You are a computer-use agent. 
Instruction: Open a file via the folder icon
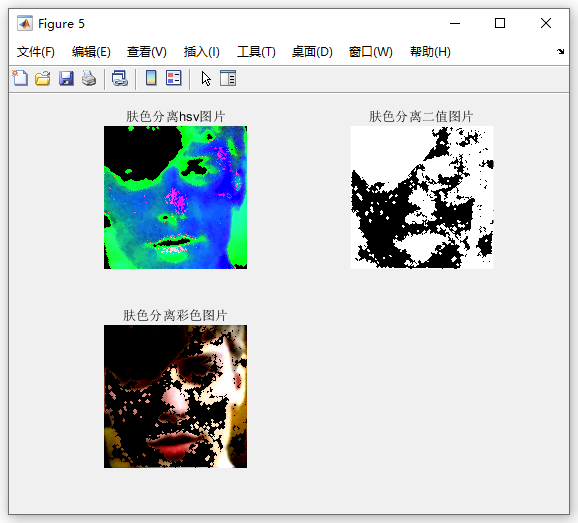(x=43, y=78)
